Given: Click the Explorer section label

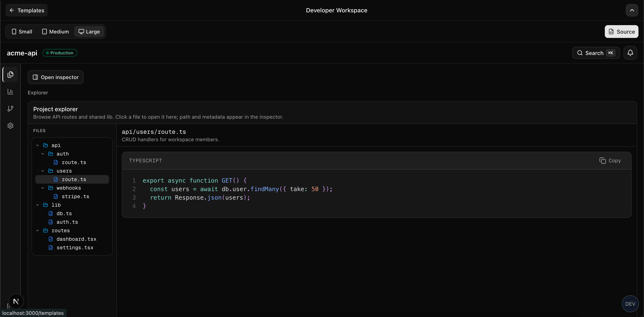Looking at the screenshot, I should click(38, 92).
